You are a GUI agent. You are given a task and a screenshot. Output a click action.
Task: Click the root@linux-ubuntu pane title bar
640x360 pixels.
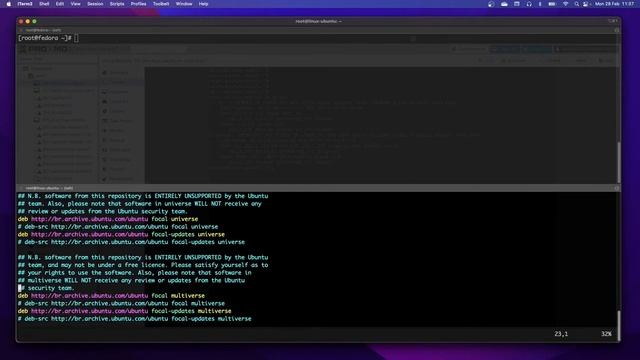(x=318, y=188)
